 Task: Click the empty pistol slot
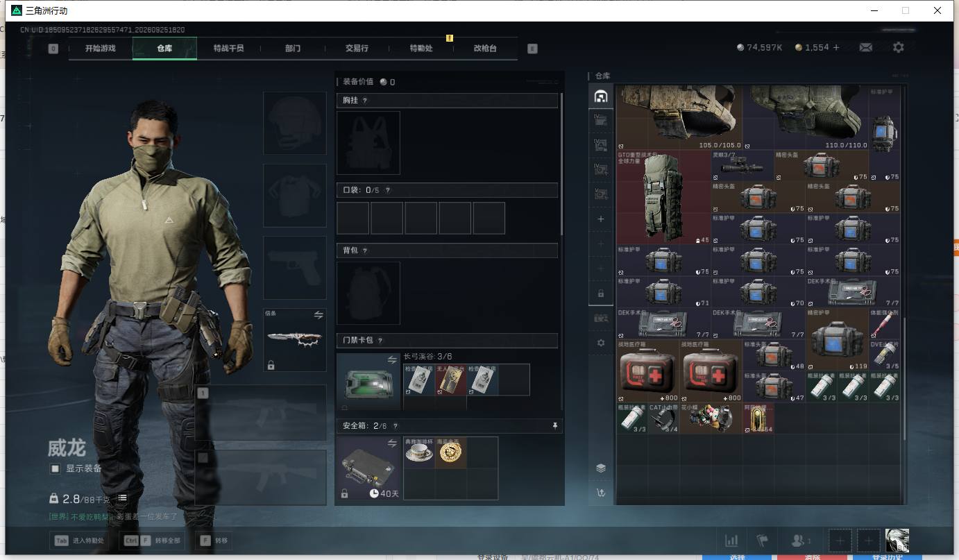pos(294,268)
